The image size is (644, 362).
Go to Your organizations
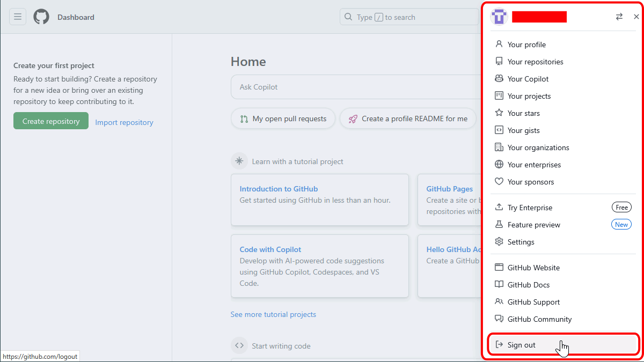point(562,147)
